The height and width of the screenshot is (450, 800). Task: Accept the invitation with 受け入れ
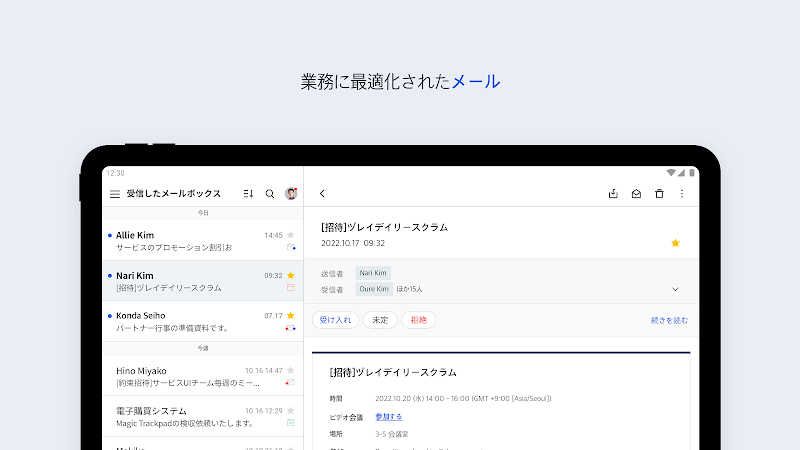(x=334, y=320)
